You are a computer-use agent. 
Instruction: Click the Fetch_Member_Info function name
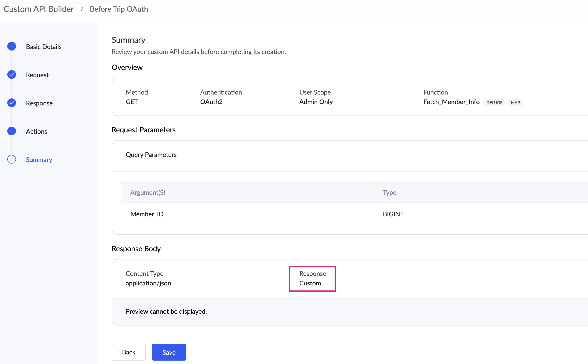(451, 102)
